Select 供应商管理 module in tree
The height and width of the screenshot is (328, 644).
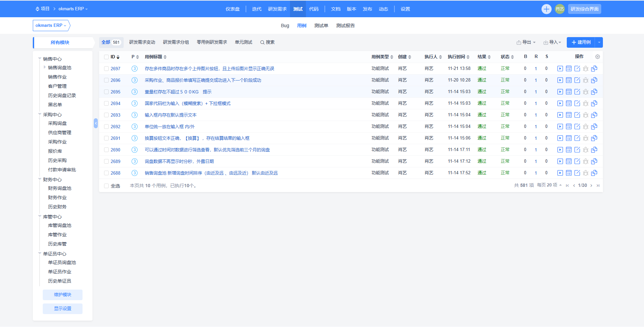coord(60,133)
